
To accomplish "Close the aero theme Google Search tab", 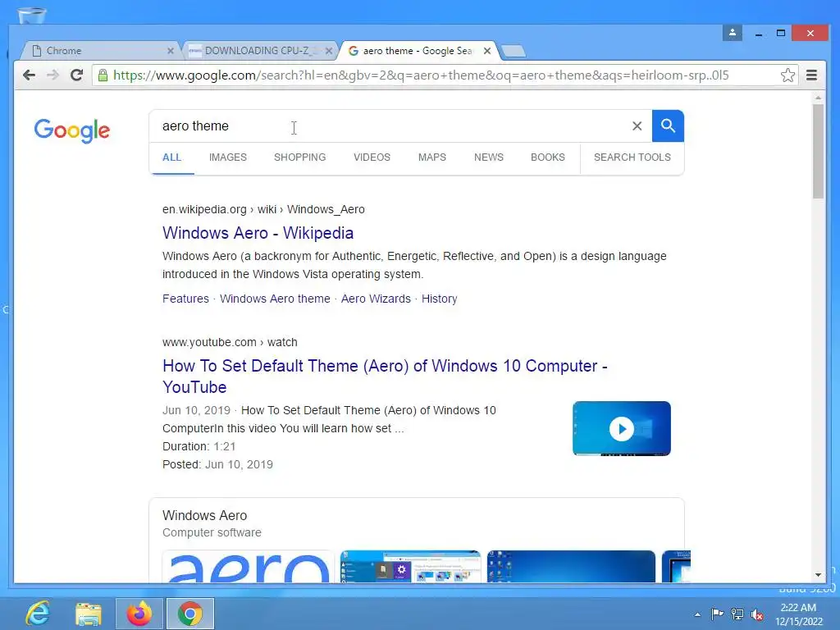I will [x=487, y=51].
